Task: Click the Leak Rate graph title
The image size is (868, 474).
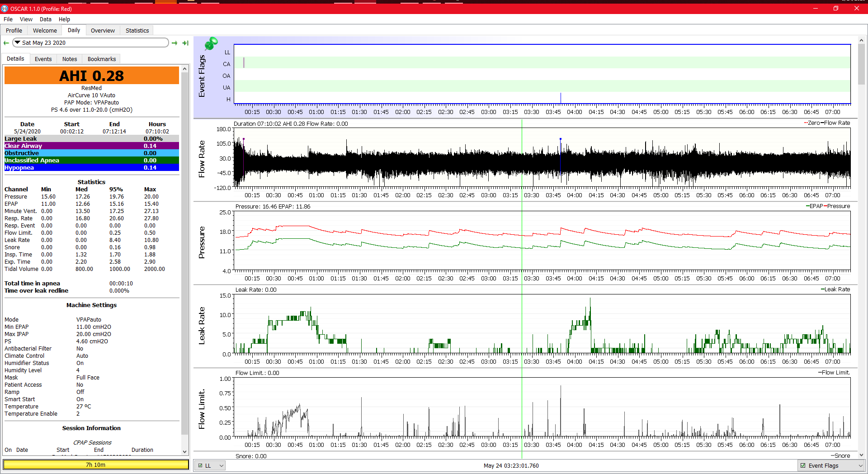Action: coord(202,326)
